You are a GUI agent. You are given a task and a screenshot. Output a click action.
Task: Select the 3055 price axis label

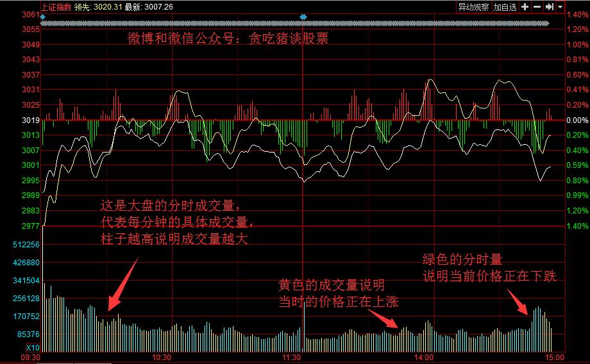[x=31, y=29]
